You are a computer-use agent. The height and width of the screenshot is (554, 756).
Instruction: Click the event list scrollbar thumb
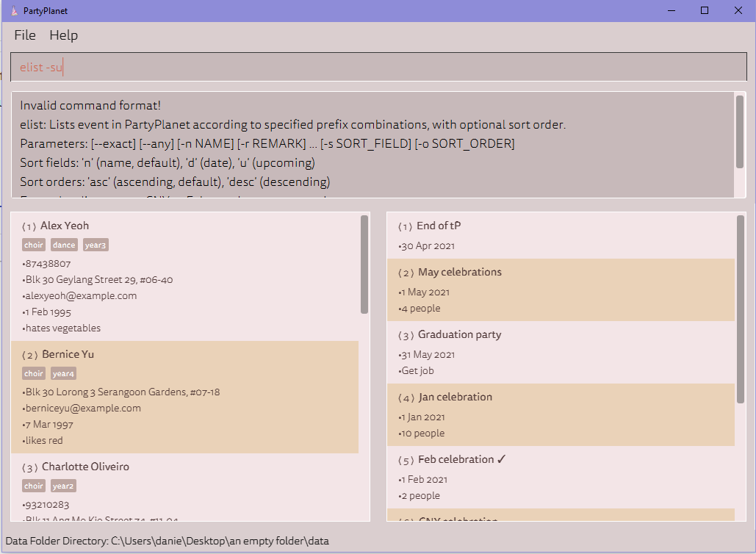[741, 309]
